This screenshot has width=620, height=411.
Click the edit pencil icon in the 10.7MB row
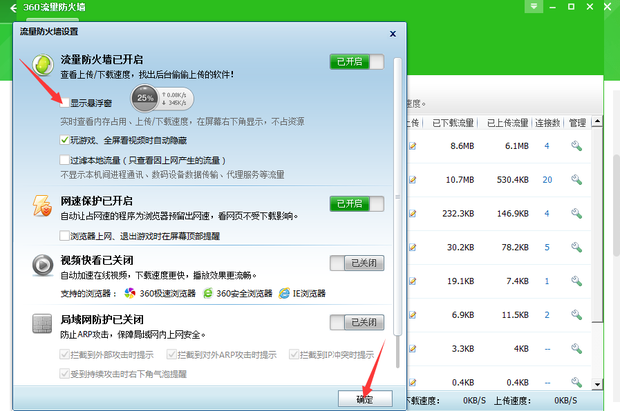coord(412,180)
